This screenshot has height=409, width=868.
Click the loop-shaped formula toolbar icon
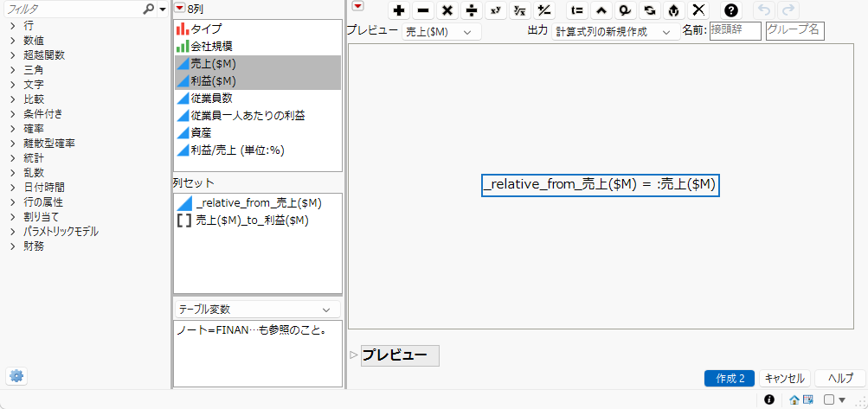tap(626, 10)
